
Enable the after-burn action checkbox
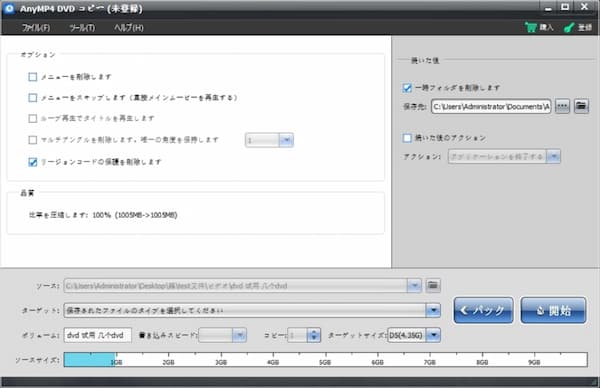(x=407, y=138)
